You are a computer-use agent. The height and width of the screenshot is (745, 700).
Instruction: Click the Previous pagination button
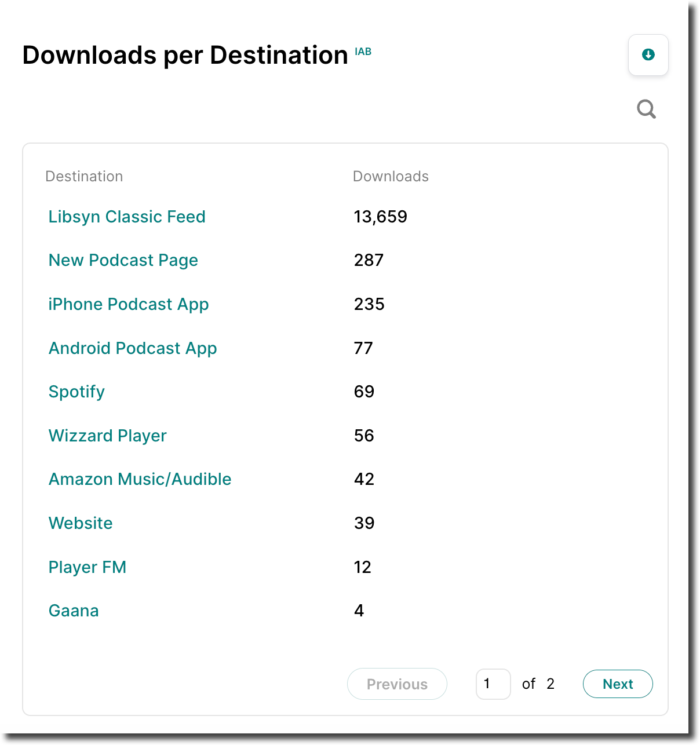[x=397, y=684]
